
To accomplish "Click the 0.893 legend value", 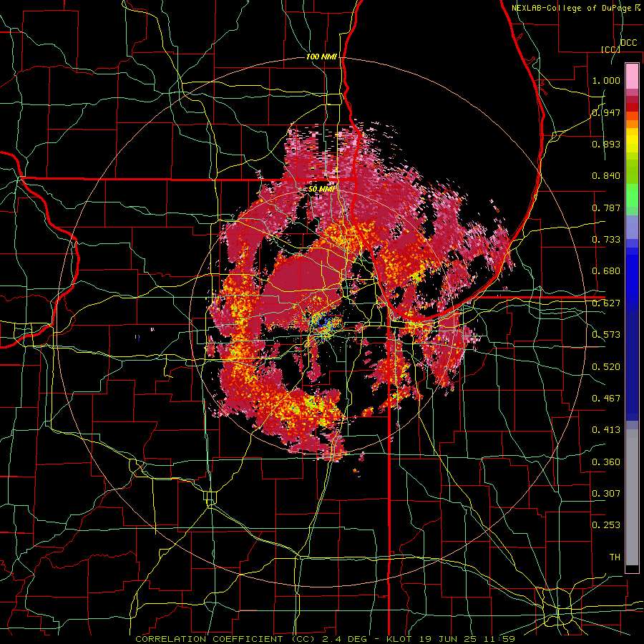I will pyautogui.click(x=606, y=144).
